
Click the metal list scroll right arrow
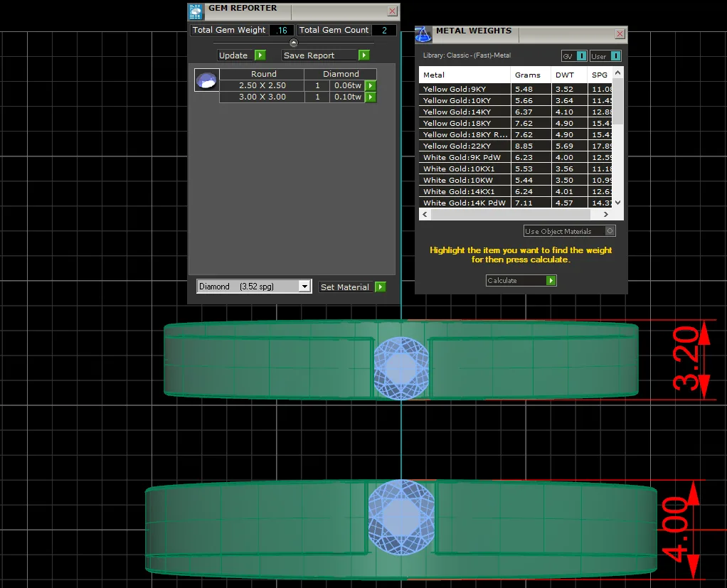click(x=605, y=214)
